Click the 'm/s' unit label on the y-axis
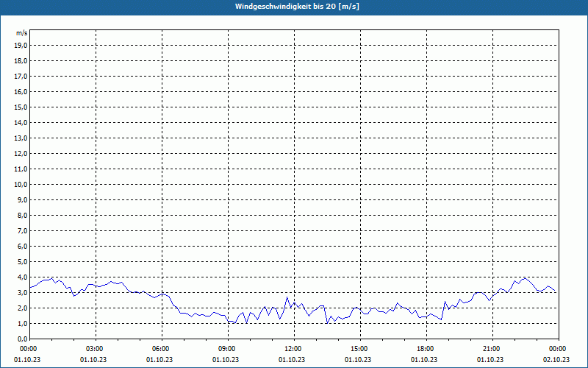 [x=22, y=33]
